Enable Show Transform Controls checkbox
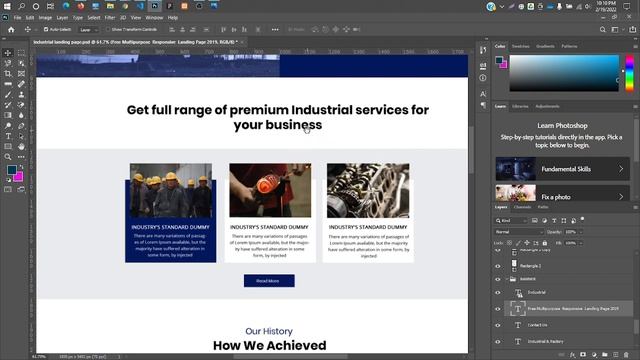This screenshot has height=360, width=640. [108, 29]
